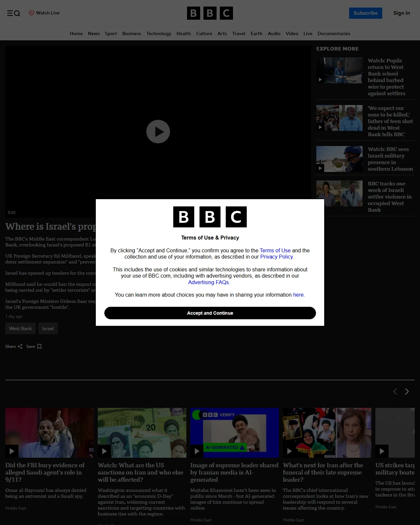Open the West Bank school pupils video thumbnail
This screenshot has width=420, height=525.
tap(339, 71)
